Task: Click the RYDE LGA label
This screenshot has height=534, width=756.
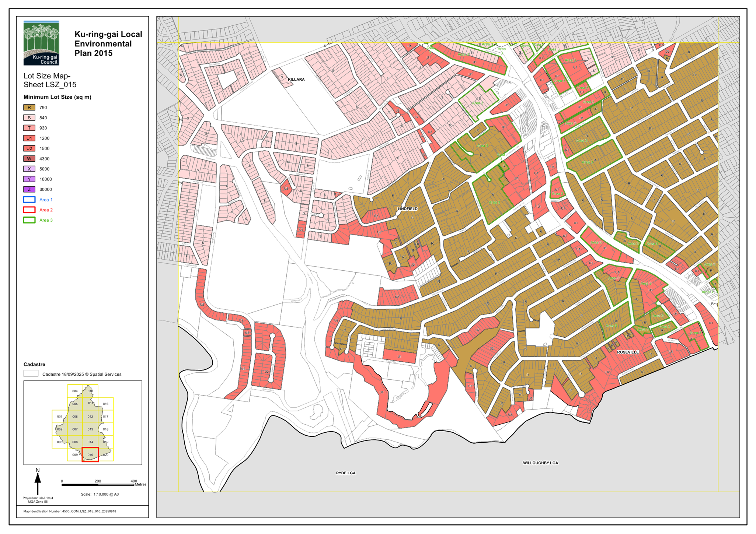Action: [345, 473]
